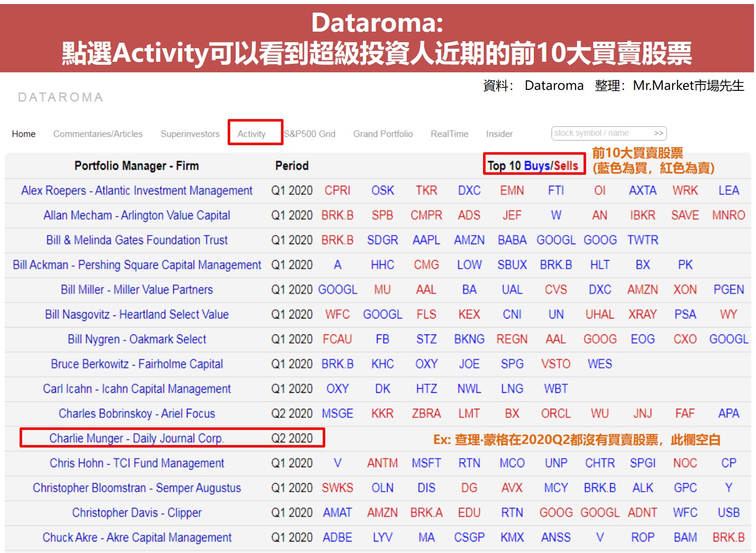
Task: Click BABA ticker in Gates Foundation row
Action: click(512, 240)
